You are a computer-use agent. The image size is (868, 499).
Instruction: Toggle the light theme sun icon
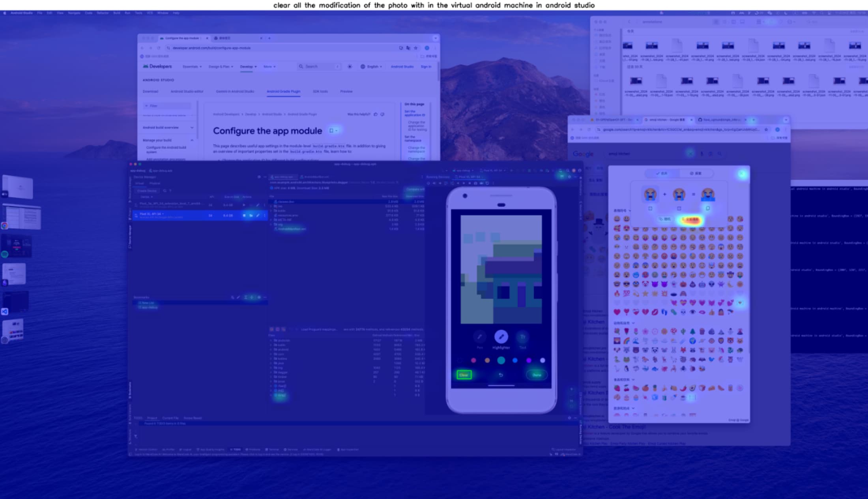coord(350,67)
